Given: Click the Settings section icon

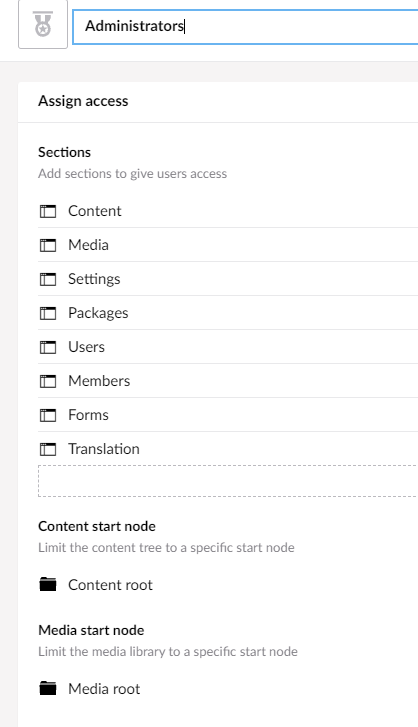Looking at the screenshot, I should (x=48, y=279).
